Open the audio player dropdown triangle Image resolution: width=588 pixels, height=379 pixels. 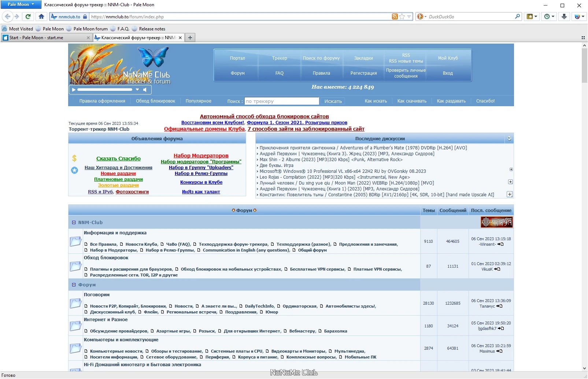(x=137, y=89)
